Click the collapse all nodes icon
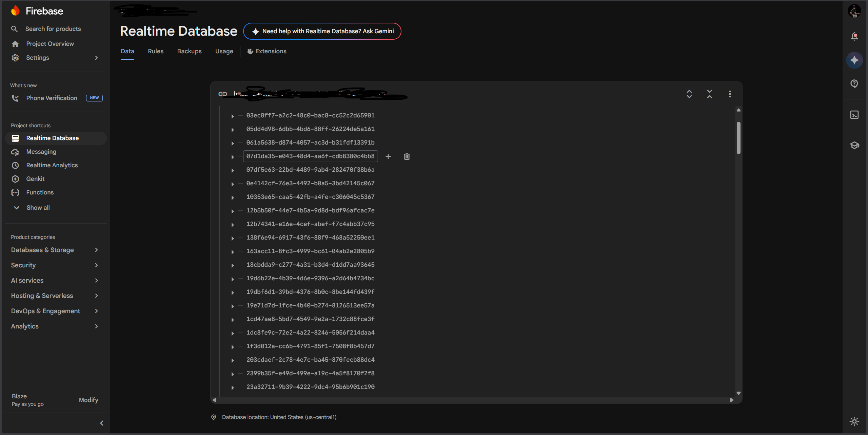Viewport: 868px width, 435px height. coord(710,94)
